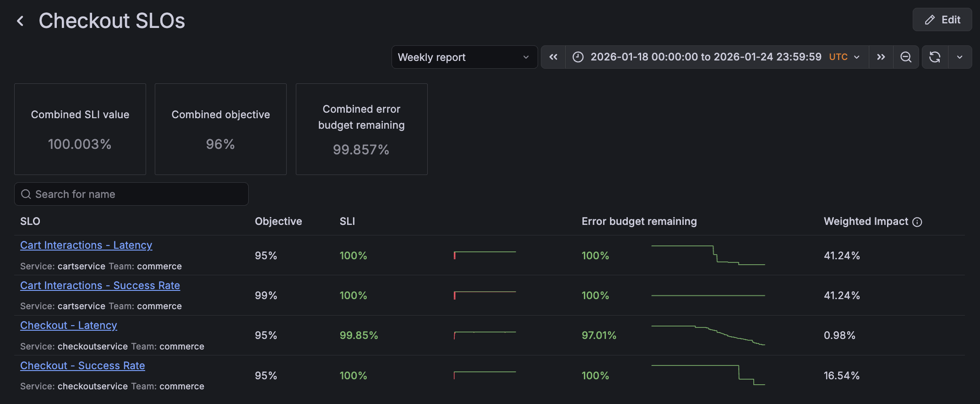Click the Weighted Impact info icon
The image size is (980, 404).
pos(917,222)
